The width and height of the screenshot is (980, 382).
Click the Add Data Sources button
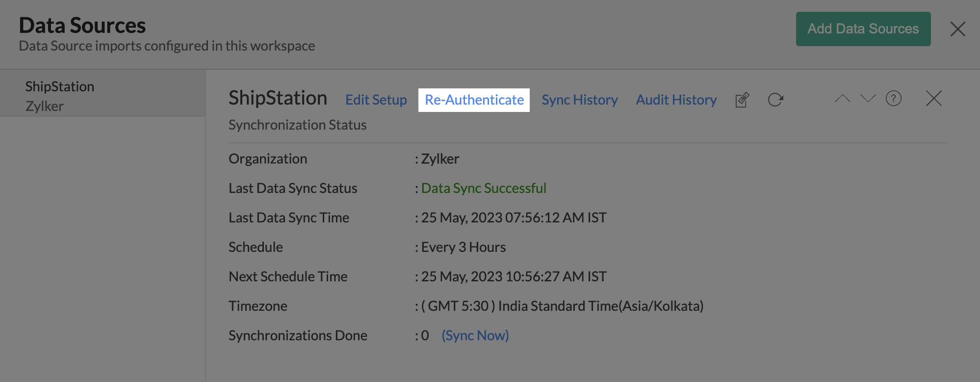(863, 29)
